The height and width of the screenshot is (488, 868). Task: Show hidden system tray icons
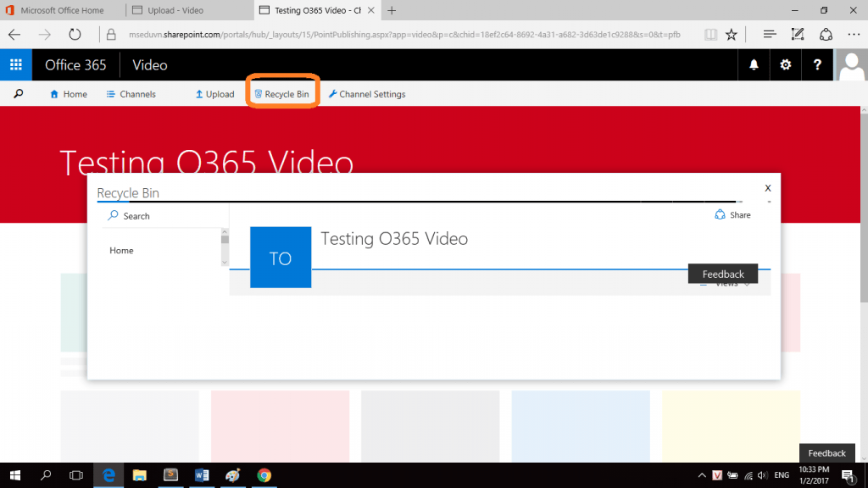[x=701, y=475]
